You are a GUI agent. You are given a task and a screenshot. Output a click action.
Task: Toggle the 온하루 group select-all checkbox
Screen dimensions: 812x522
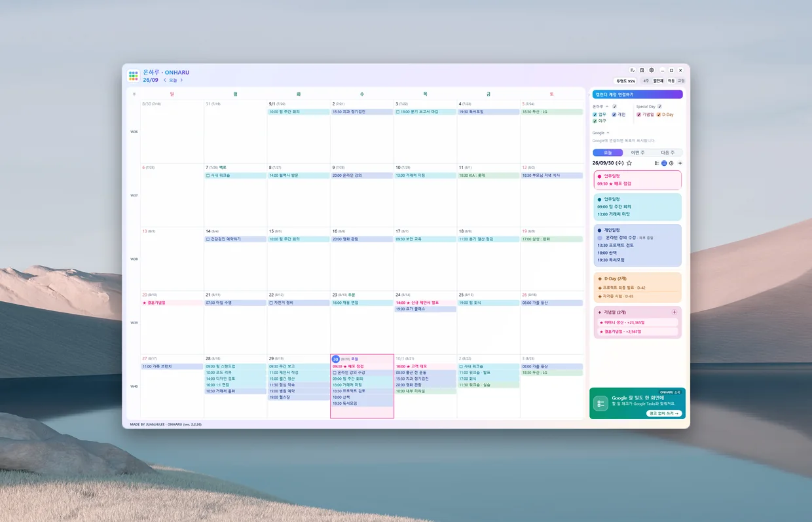click(614, 106)
